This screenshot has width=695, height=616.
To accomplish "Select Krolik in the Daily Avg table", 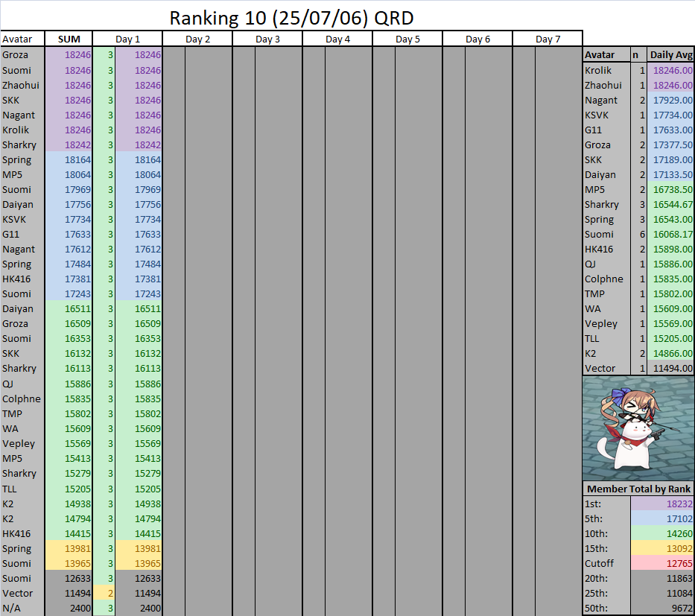I will click(606, 70).
